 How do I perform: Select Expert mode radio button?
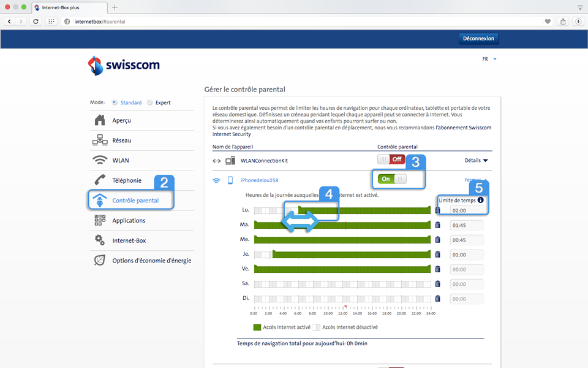coord(149,102)
